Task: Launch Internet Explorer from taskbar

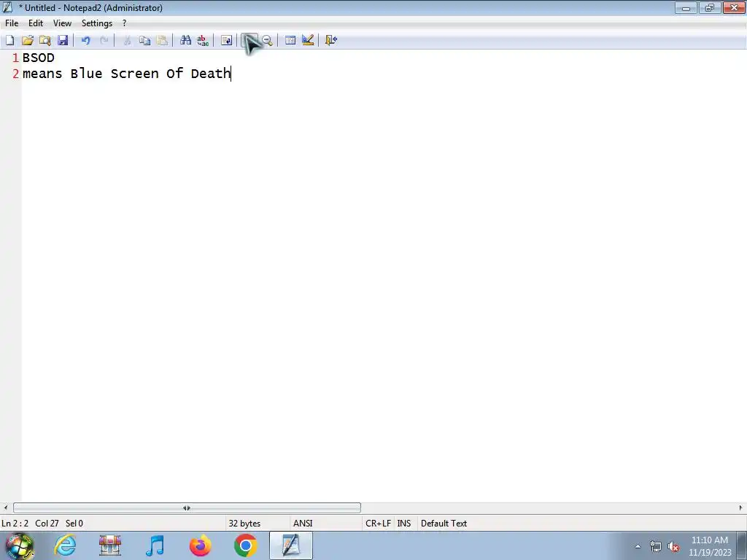Action: click(65, 545)
